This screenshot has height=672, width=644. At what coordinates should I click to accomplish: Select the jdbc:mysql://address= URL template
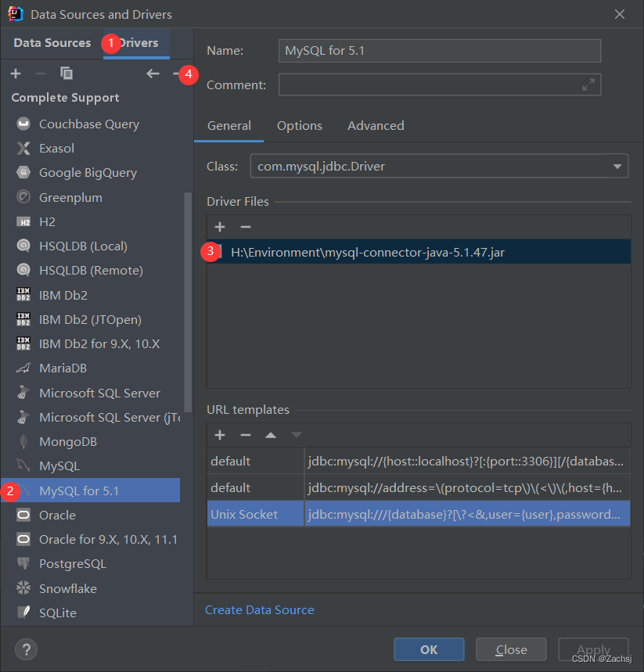pos(419,487)
